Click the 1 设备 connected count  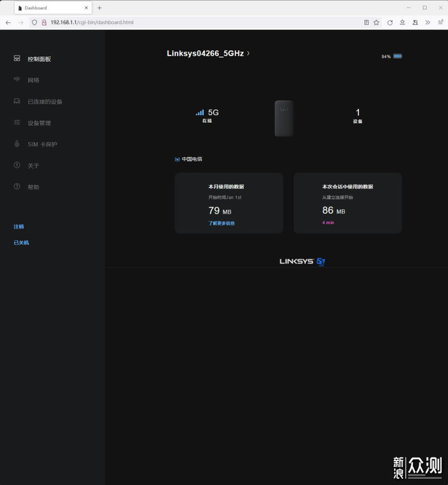tap(358, 116)
